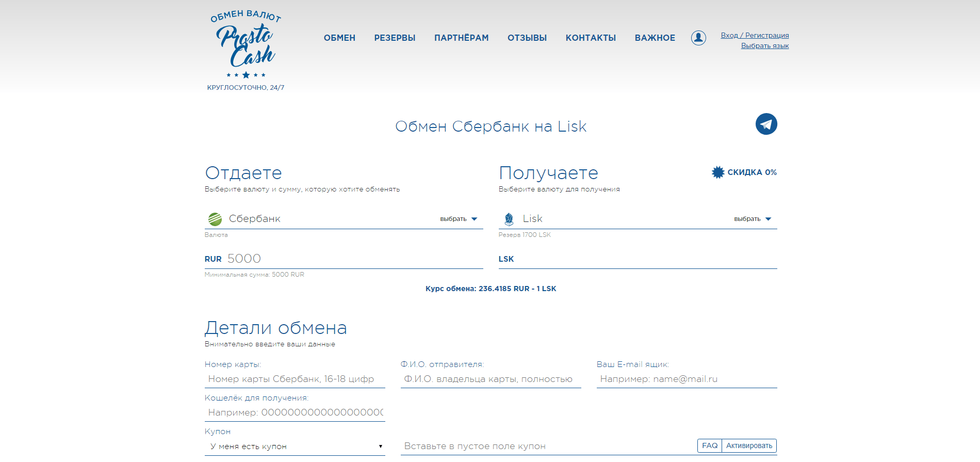Click 'Минимальная сумма: 5000 RUR' text
The image size is (980, 462).
254,275
